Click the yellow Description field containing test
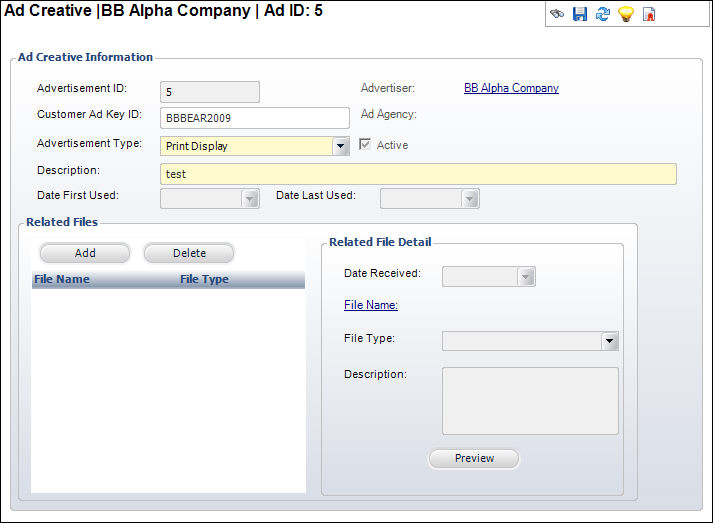The image size is (713, 523). tap(418, 174)
